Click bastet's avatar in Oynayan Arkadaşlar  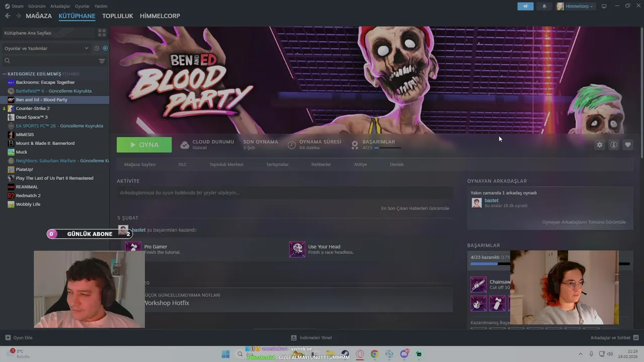pos(476,203)
